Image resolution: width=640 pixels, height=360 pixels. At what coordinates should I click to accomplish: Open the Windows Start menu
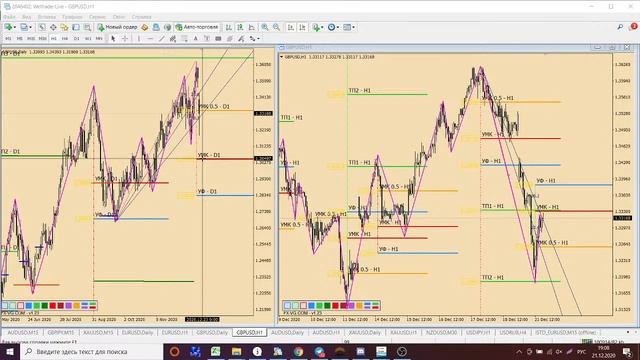tap(10, 351)
